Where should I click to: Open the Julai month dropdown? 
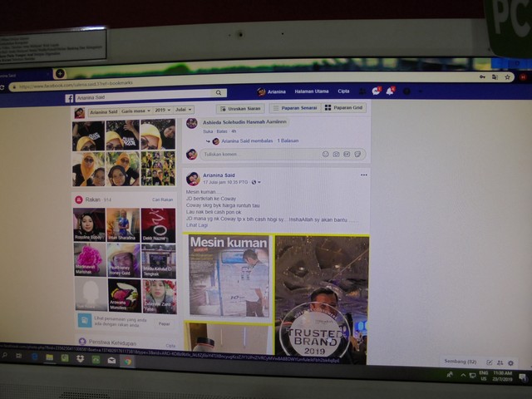[x=183, y=110]
